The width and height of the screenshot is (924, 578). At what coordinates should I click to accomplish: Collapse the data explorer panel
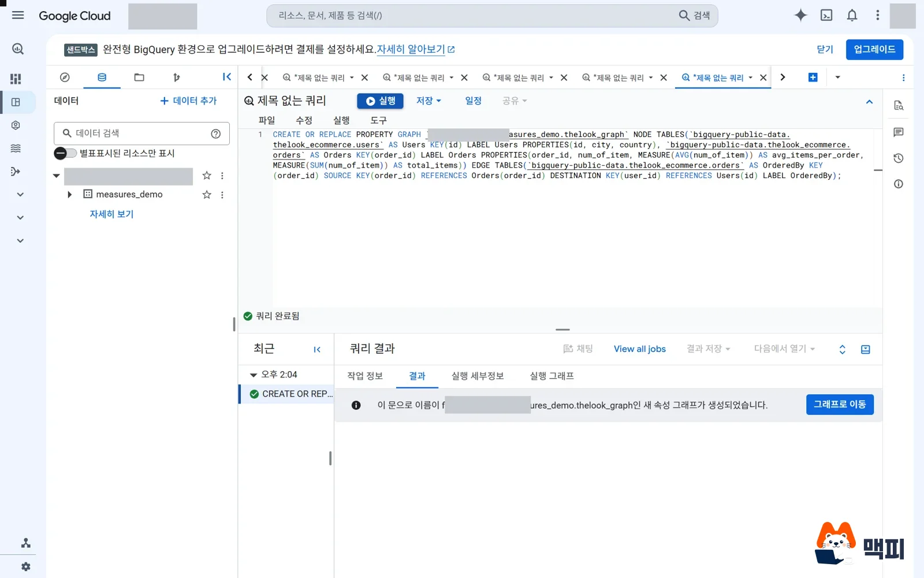pos(227,77)
